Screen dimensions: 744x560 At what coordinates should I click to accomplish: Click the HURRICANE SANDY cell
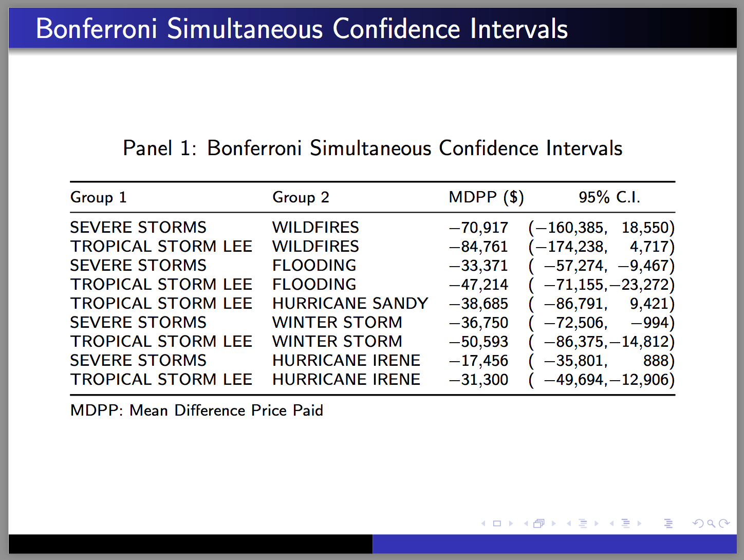point(350,303)
